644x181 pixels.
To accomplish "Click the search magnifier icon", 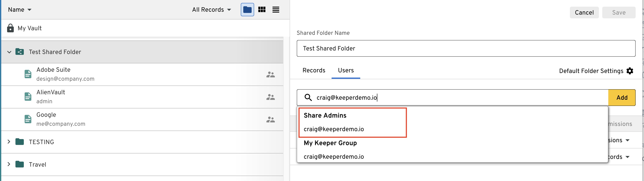I will pyautogui.click(x=308, y=97).
